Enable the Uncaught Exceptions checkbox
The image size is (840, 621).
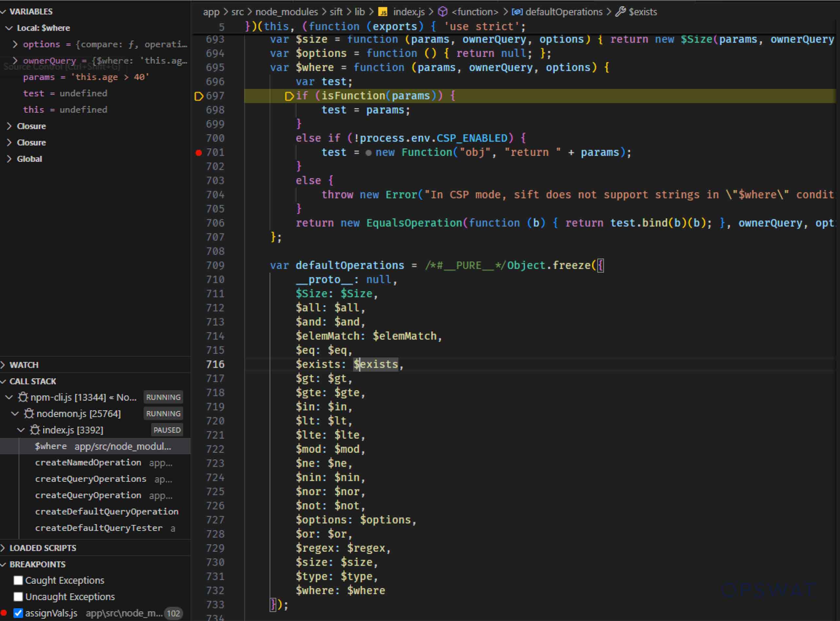tap(18, 596)
